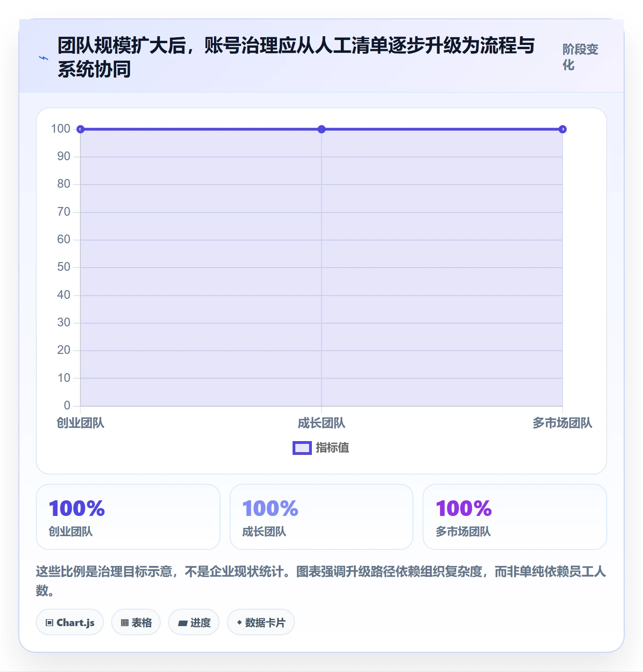
Task: Open the 多市场团队 100% data card
Action: coord(515,517)
